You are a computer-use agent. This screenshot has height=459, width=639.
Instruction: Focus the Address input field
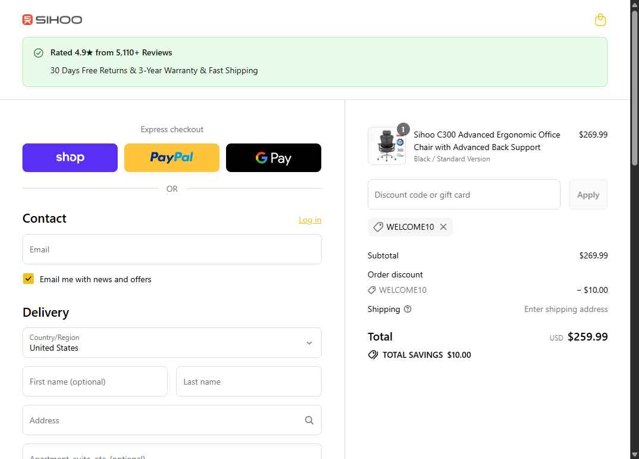172,420
